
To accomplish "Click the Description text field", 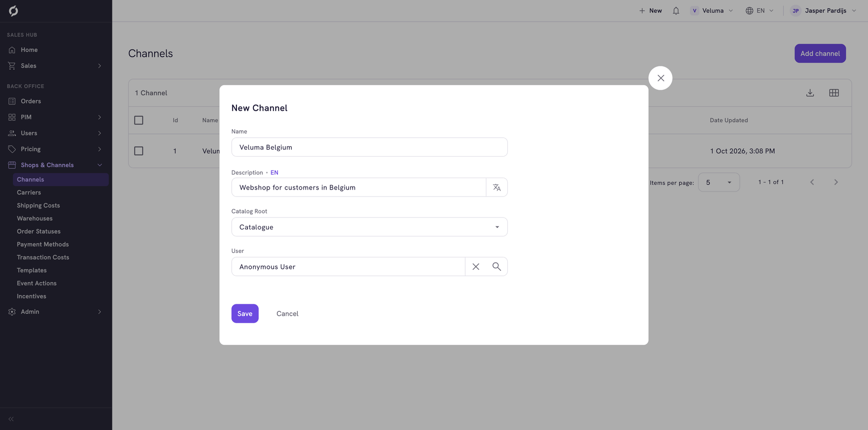I will coord(359,188).
